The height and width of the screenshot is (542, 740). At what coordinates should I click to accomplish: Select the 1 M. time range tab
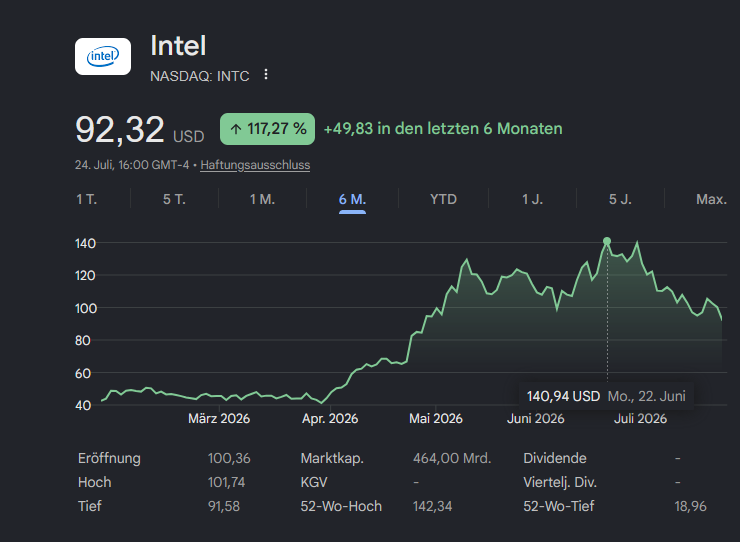click(x=262, y=199)
